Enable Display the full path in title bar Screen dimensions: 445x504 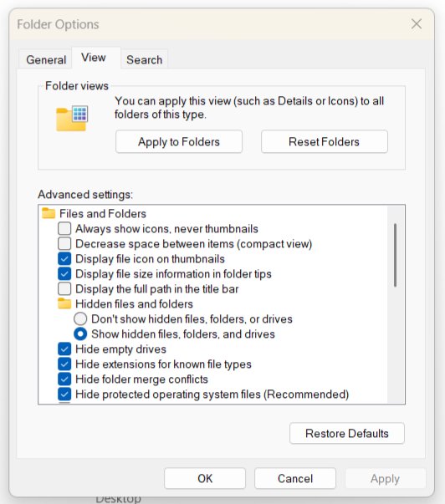[64, 289]
